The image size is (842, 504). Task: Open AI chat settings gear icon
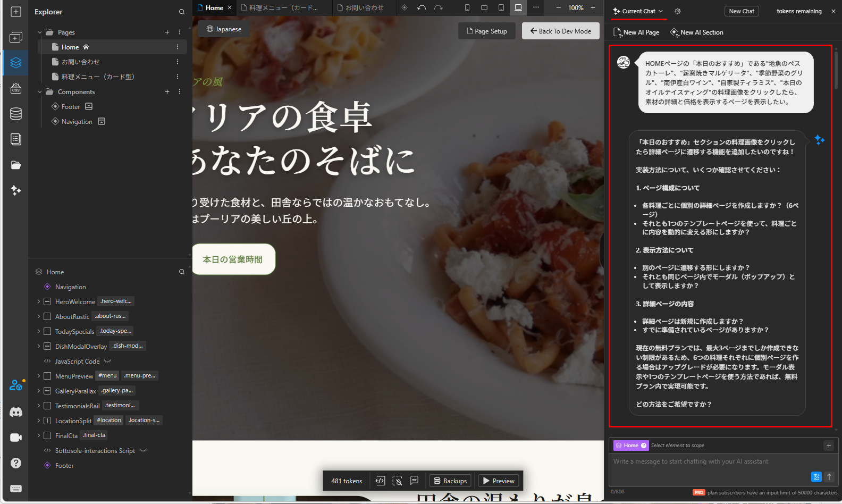[x=678, y=11]
